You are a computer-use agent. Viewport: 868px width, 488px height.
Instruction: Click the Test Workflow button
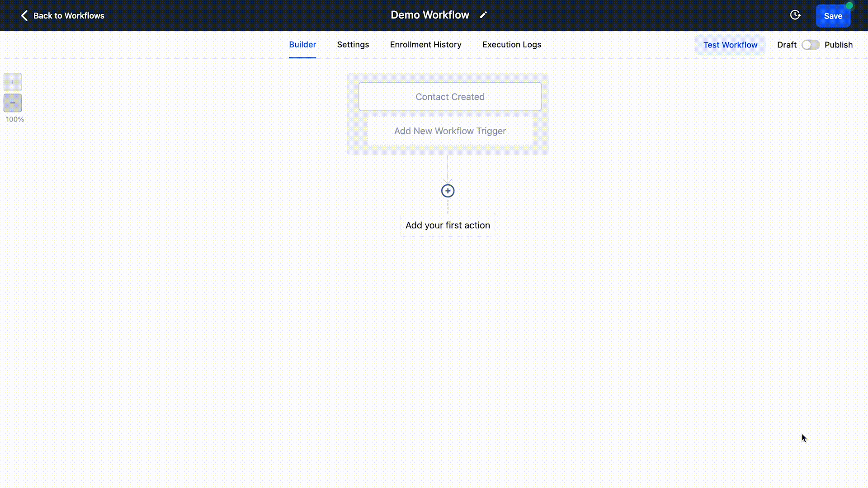pos(730,45)
